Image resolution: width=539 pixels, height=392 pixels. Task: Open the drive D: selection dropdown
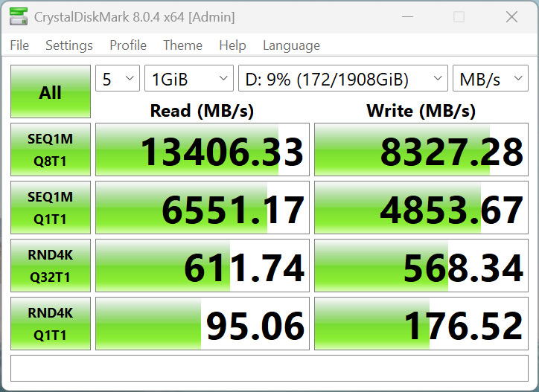click(x=343, y=79)
